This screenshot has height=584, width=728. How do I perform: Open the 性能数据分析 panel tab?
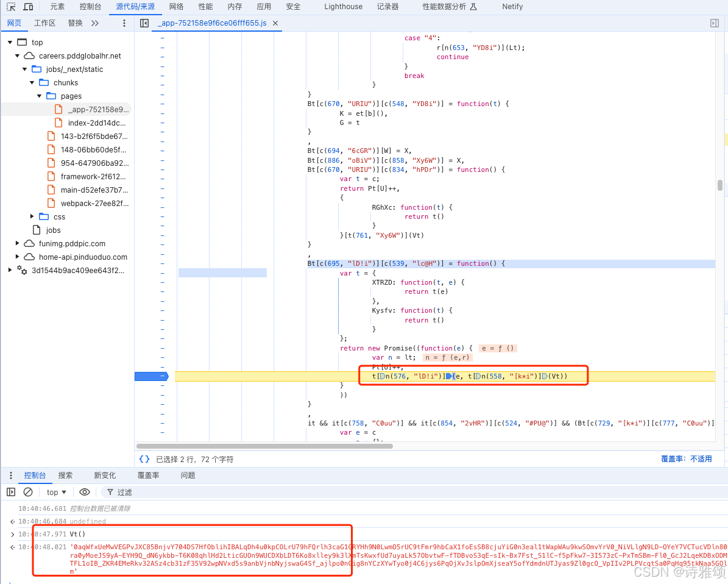[x=450, y=7]
